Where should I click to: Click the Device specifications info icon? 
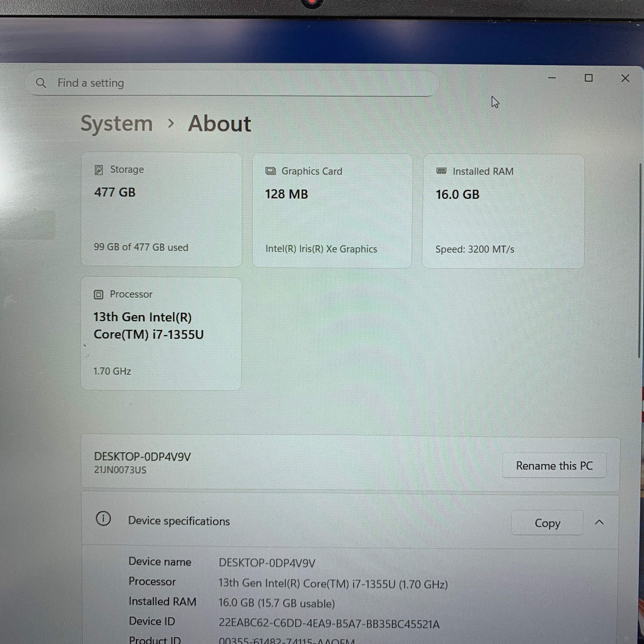pyautogui.click(x=103, y=518)
